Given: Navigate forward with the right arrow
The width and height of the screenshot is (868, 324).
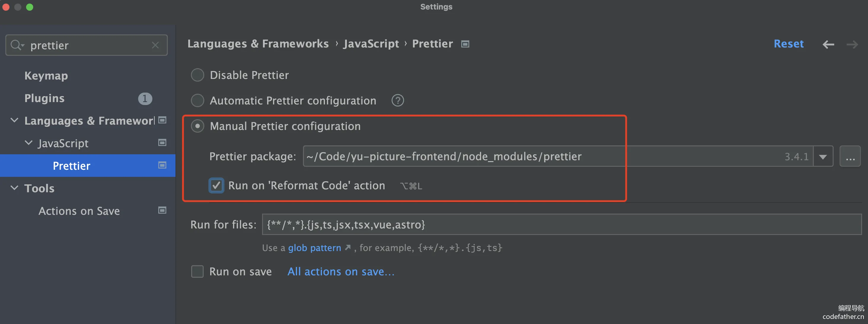Looking at the screenshot, I should pos(852,44).
